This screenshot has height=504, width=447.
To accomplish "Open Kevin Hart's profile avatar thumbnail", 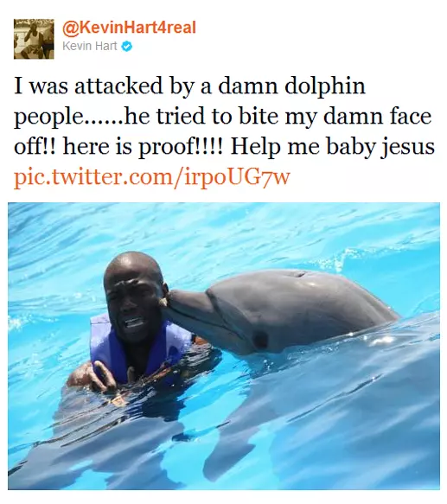I will coord(34,39).
